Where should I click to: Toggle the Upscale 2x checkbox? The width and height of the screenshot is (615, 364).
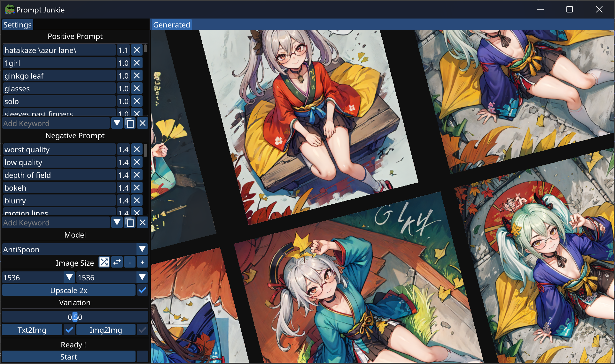pyautogui.click(x=143, y=290)
